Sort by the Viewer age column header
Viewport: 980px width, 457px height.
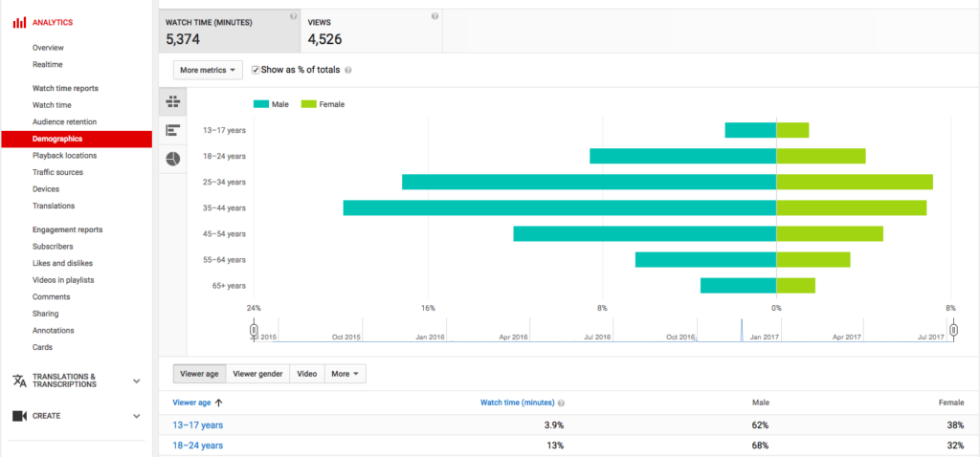(192, 403)
